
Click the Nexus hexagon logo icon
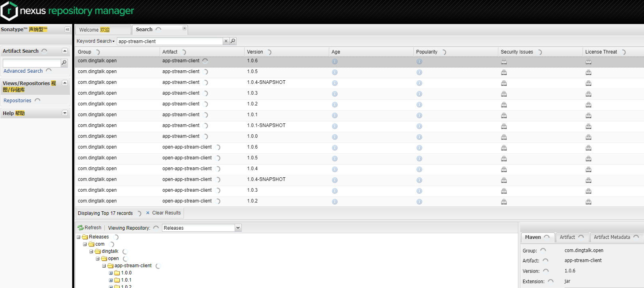pos(9,11)
